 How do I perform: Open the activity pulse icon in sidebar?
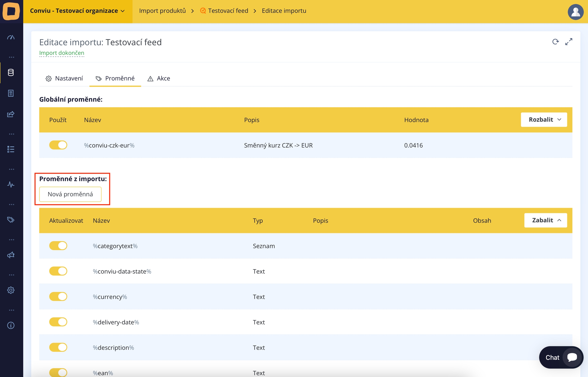pyautogui.click(x=11, y=184)
